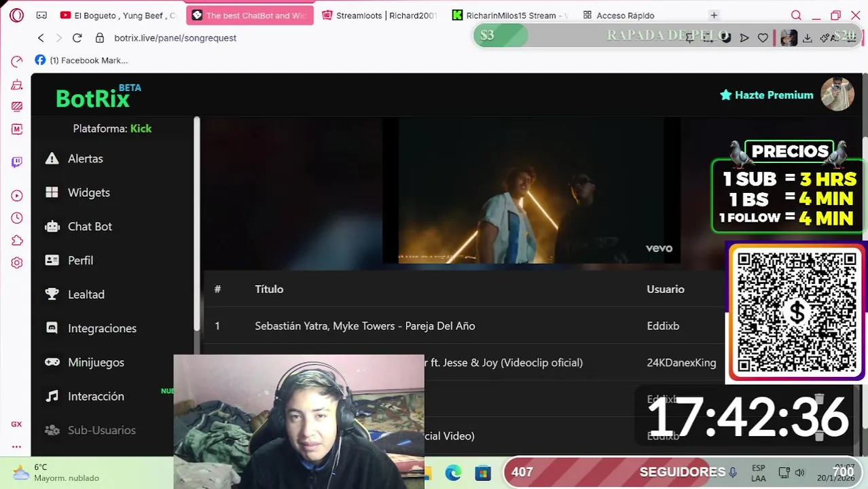The width and height of the screenshot is (868, 489).
Task: Open the Opera main menu logo
Action: click(x=17, y=15)
